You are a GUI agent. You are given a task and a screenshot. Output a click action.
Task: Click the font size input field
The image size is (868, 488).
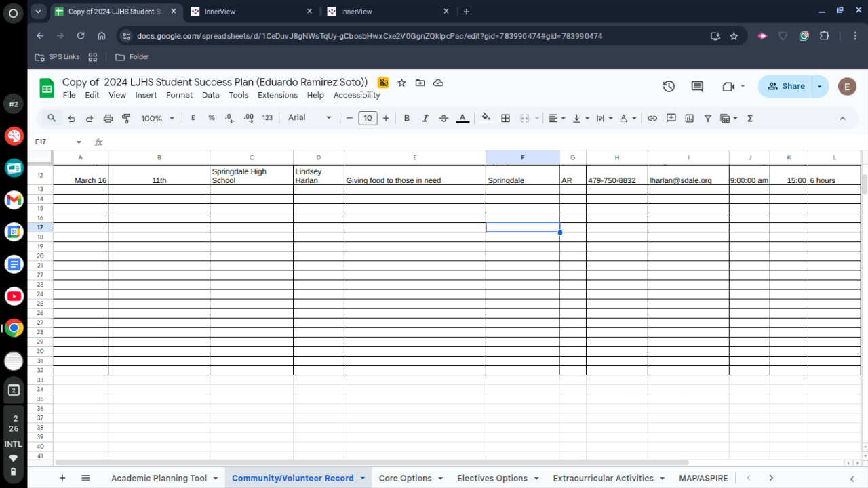pyautogui.click(x=368, y=118)
